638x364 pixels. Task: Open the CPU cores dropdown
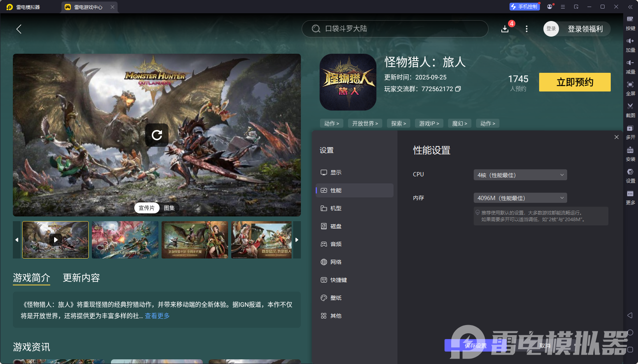520,175
